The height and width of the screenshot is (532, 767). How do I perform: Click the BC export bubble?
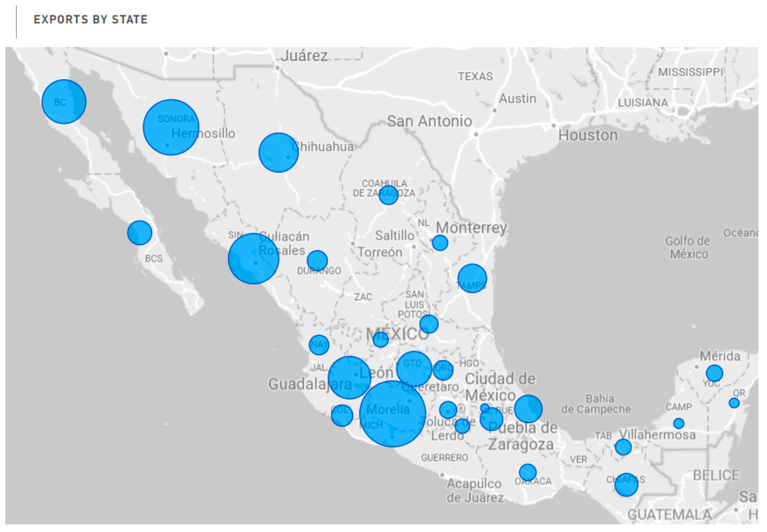[64, 102]
